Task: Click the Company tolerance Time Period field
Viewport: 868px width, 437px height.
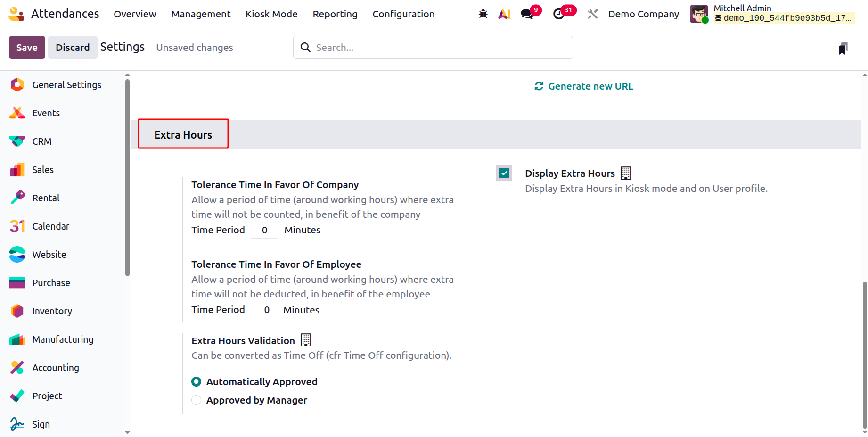Action: (264, 231)
